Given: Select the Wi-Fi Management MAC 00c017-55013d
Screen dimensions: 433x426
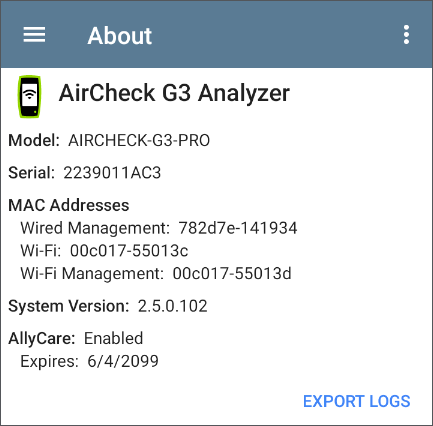Looking at the screenshot, I should [x=232, y=273].
